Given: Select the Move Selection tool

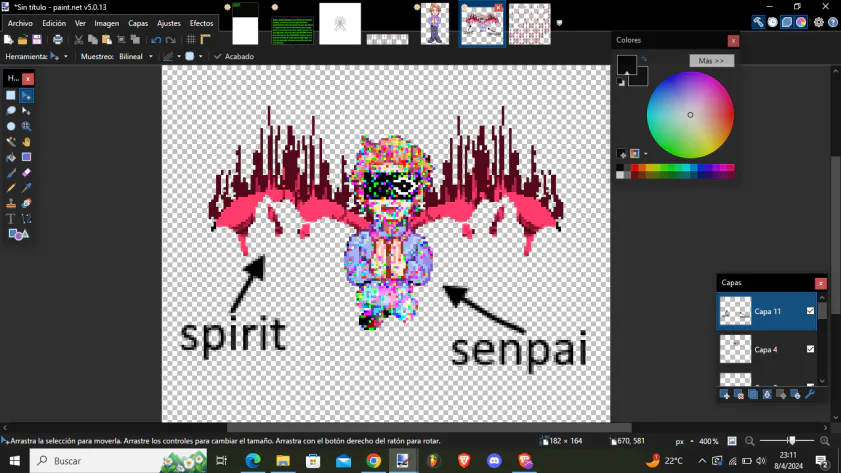Looking at the screenshot, I should point(26,111).
